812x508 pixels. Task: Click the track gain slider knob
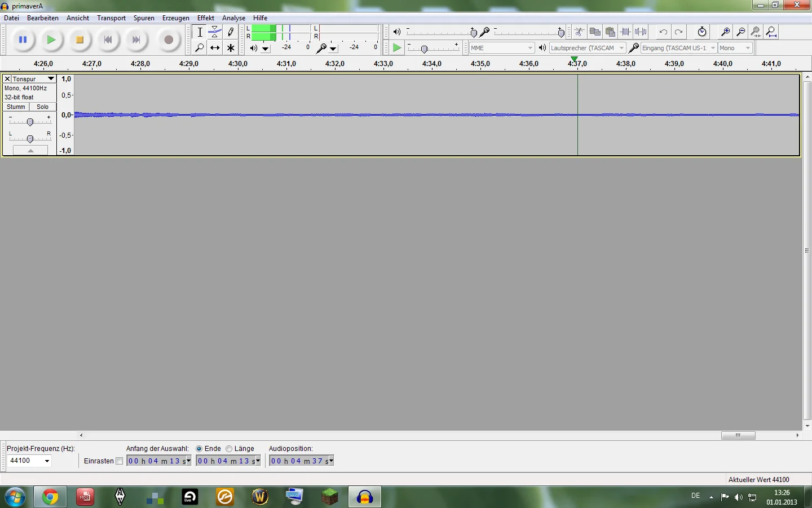pos(30,122)
